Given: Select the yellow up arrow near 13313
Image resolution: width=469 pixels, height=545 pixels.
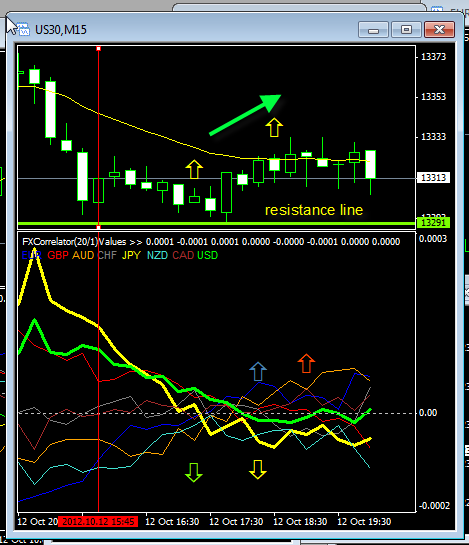Looking at the screenshot, I should (194, 169).
